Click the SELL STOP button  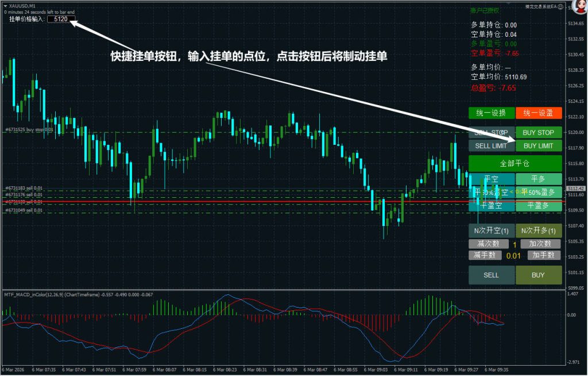tap(491, 133)
